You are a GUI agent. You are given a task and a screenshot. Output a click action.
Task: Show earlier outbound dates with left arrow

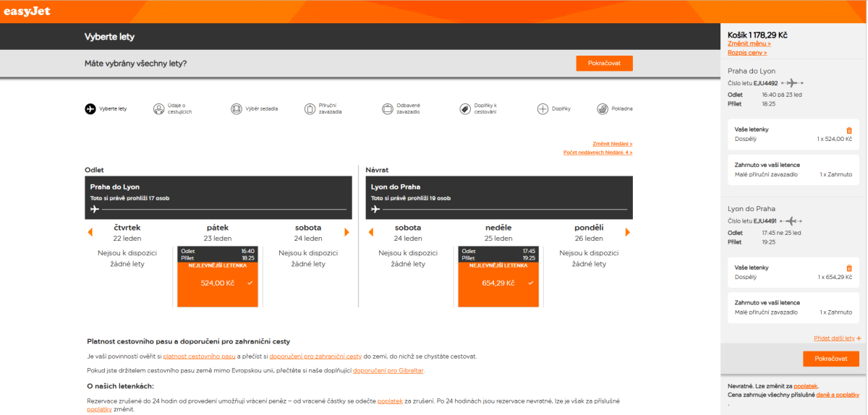pyautogui.click(x=90, y=232)
